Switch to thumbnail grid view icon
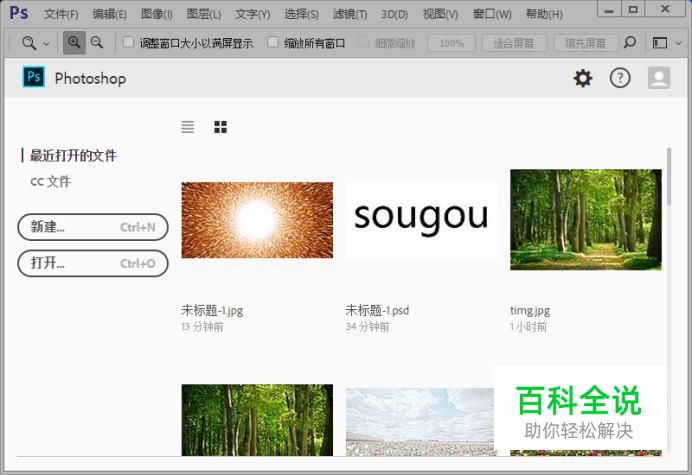Image resolution: width=692 pixels, height=475 pixels. point(220,127)
